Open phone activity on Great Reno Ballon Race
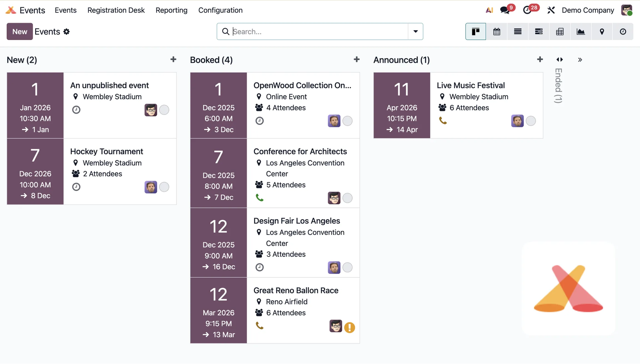Screen dimensions: 640x364 click(x=260, y=326)
